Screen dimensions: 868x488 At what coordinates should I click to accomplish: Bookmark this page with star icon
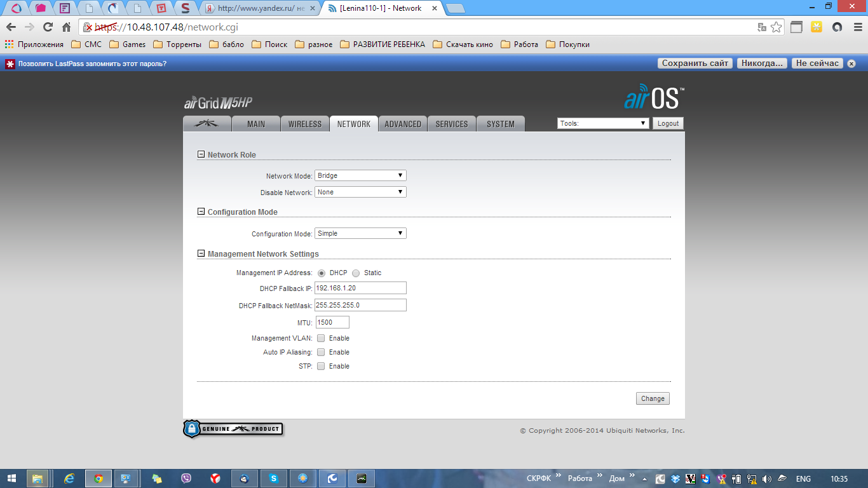coord(776,27)
